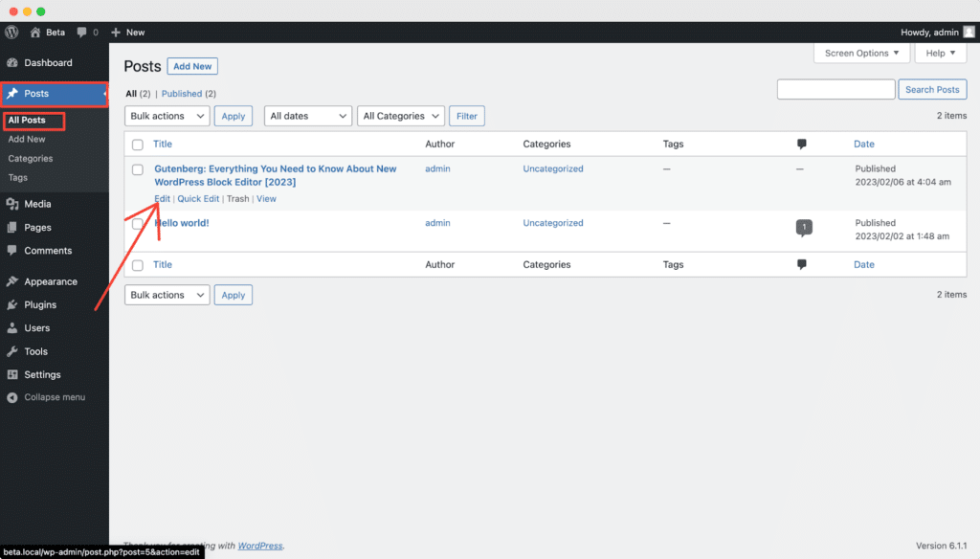
Task: Open the Bulk actions dropdown
Action: (x=167, y=115)
